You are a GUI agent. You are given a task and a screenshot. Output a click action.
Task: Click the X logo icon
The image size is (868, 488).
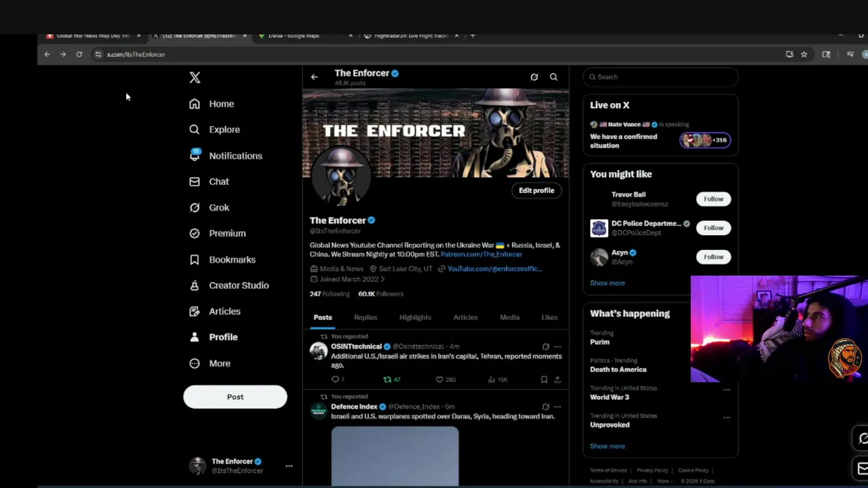click(195, 77)
